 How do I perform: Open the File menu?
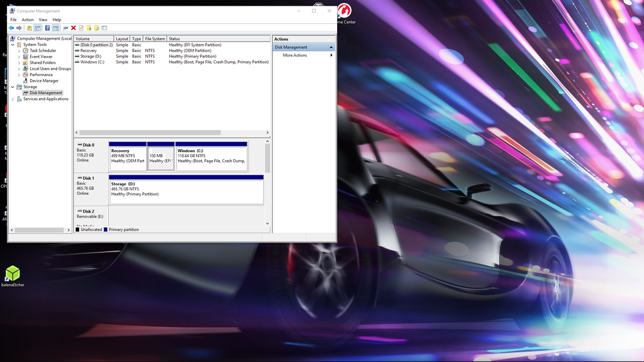[14, 19]
